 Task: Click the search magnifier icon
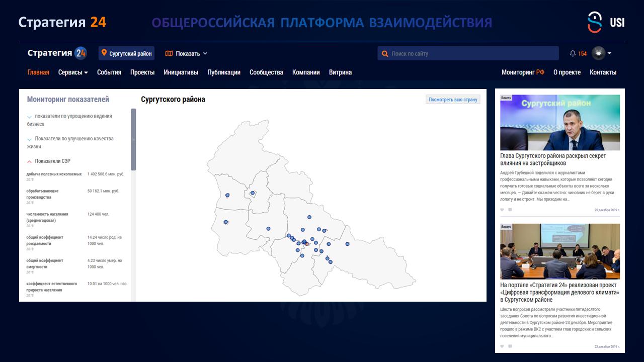[385, 54]
